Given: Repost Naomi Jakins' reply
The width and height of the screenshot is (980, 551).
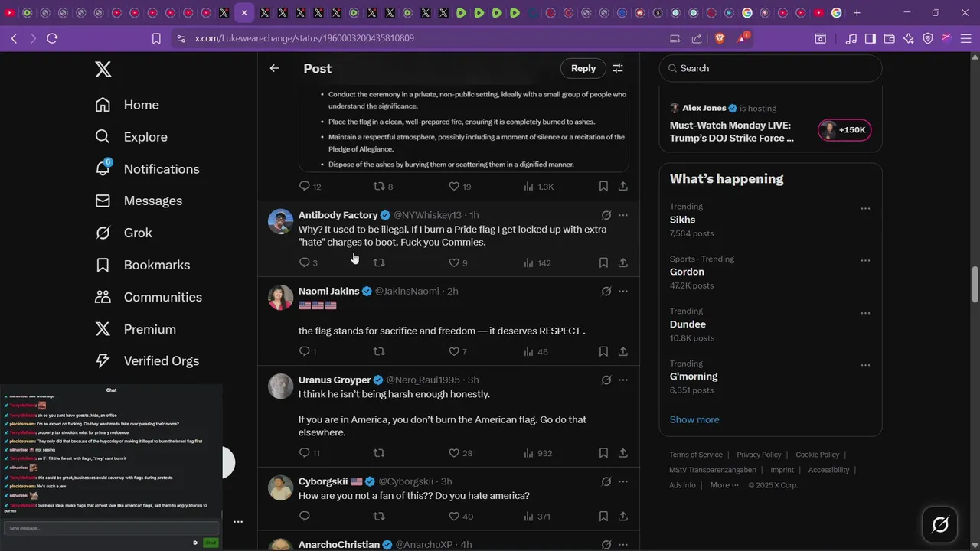Looking at the screenshot, I should click(378, 351).
